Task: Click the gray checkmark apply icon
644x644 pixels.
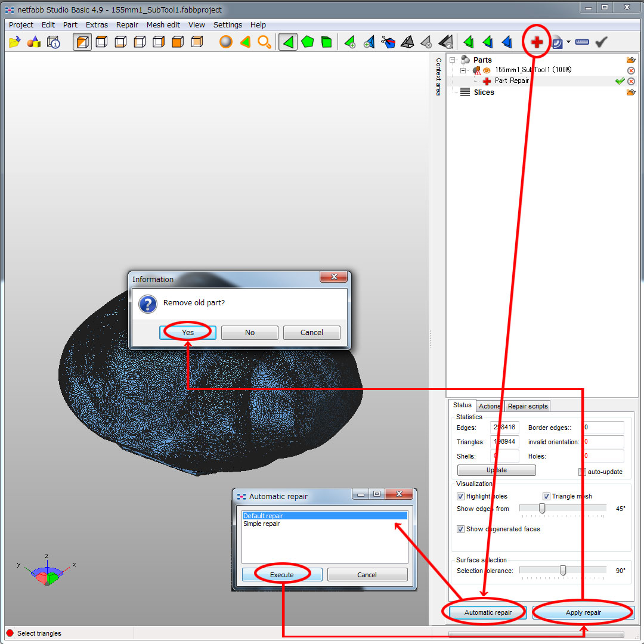Action: pyautogui.click(x=601, y=42)
